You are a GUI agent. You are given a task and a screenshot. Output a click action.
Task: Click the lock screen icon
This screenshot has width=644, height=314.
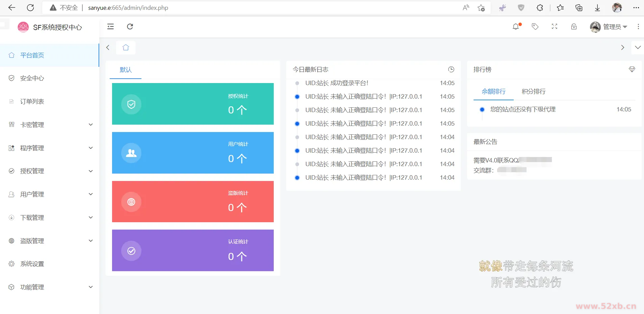(x=574, y=27)
